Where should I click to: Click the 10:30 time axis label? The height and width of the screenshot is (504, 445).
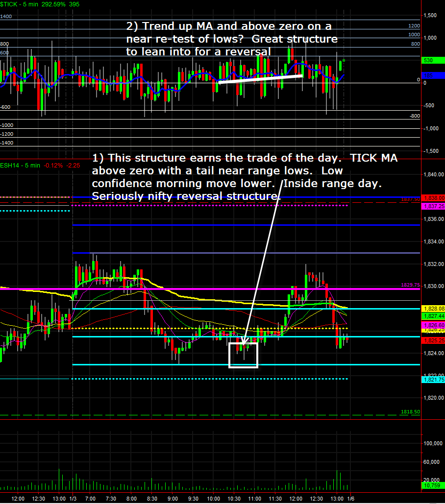pos(234,499)
